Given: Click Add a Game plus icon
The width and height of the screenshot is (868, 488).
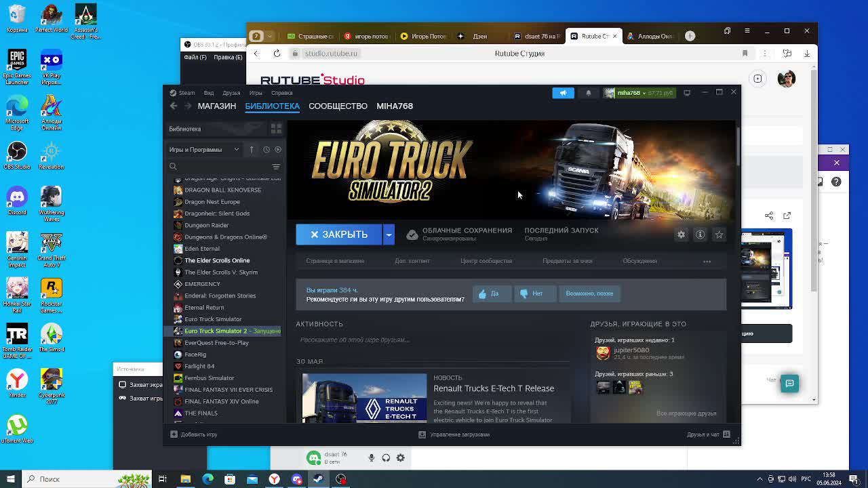Looking at the screenshot, I should [x=174, y=434].
